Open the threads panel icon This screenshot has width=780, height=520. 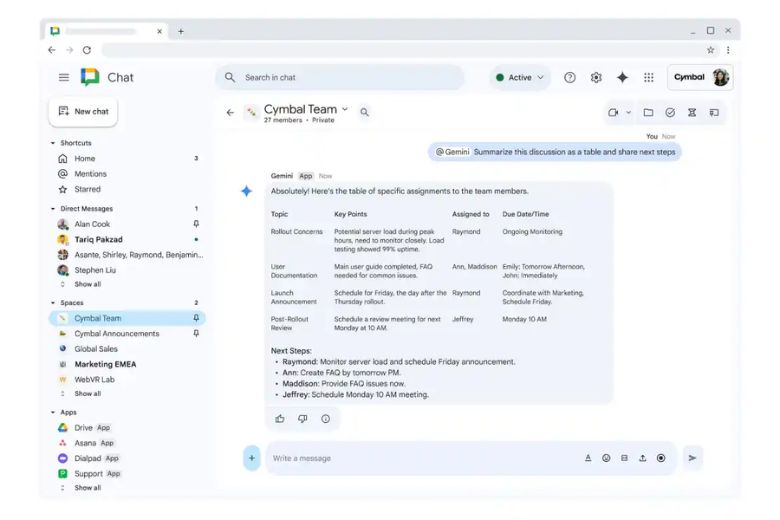pos(714,112)
